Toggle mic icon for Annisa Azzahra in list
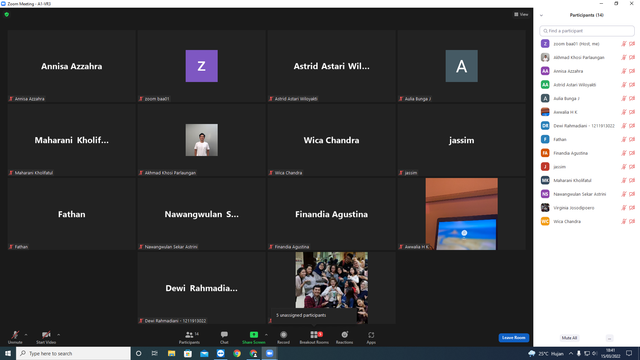Screen dimensions: 640x360 [624, 71]
